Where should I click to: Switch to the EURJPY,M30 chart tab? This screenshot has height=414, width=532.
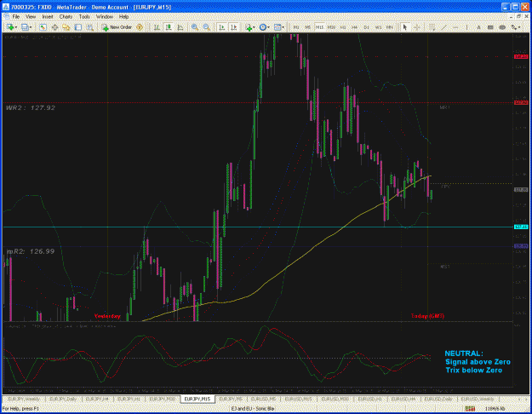[x=163, y=399]
